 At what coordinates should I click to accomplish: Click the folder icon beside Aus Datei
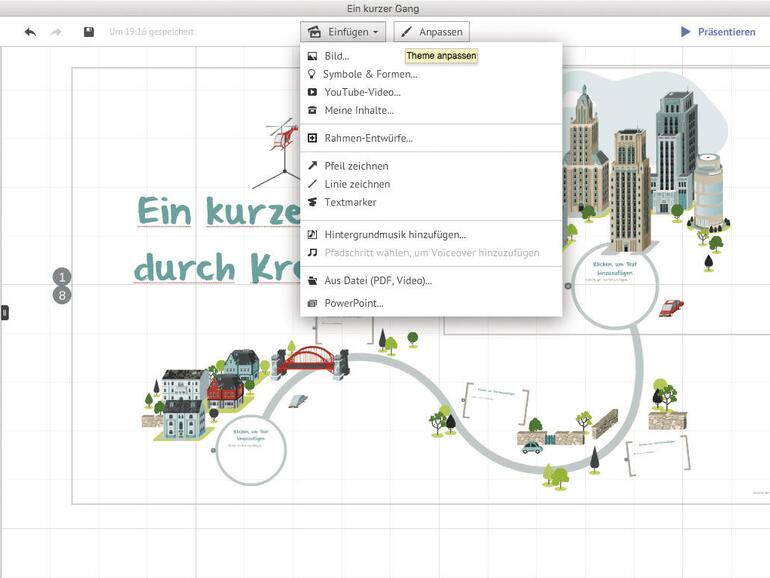click(312, 281)
